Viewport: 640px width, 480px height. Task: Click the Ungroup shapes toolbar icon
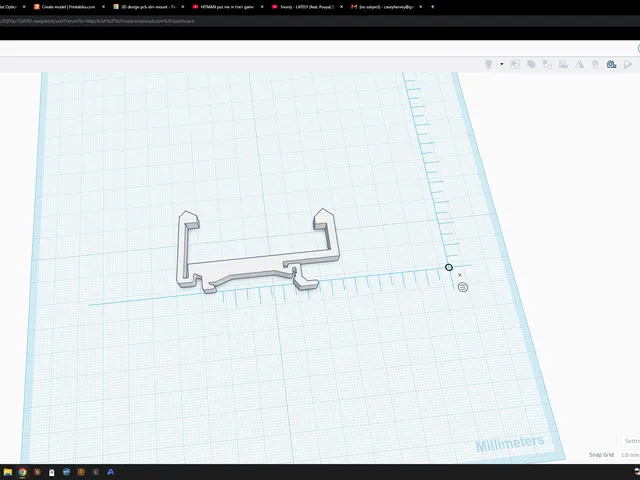(x=547, y=64)
